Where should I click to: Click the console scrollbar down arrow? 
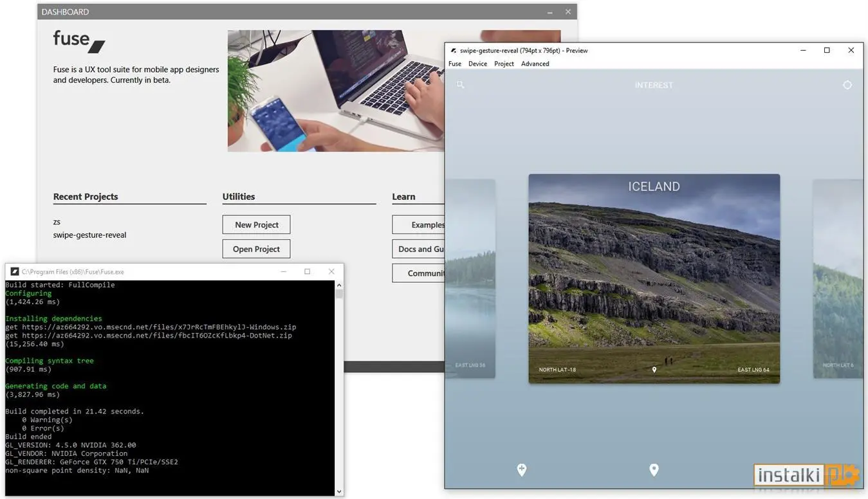click(339, 491)
